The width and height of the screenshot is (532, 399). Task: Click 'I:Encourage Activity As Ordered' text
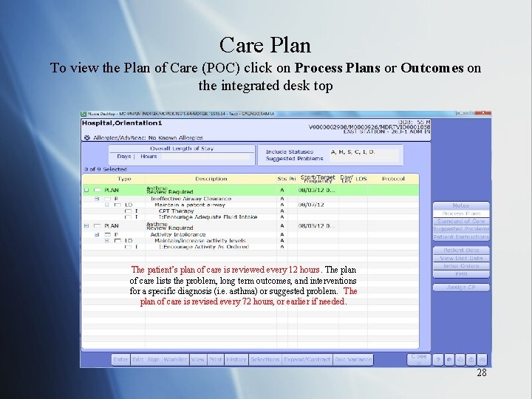click(204, 247)
